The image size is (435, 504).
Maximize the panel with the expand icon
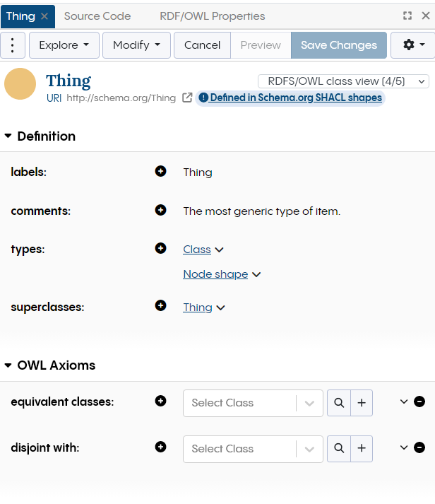(x=407, y=16)
